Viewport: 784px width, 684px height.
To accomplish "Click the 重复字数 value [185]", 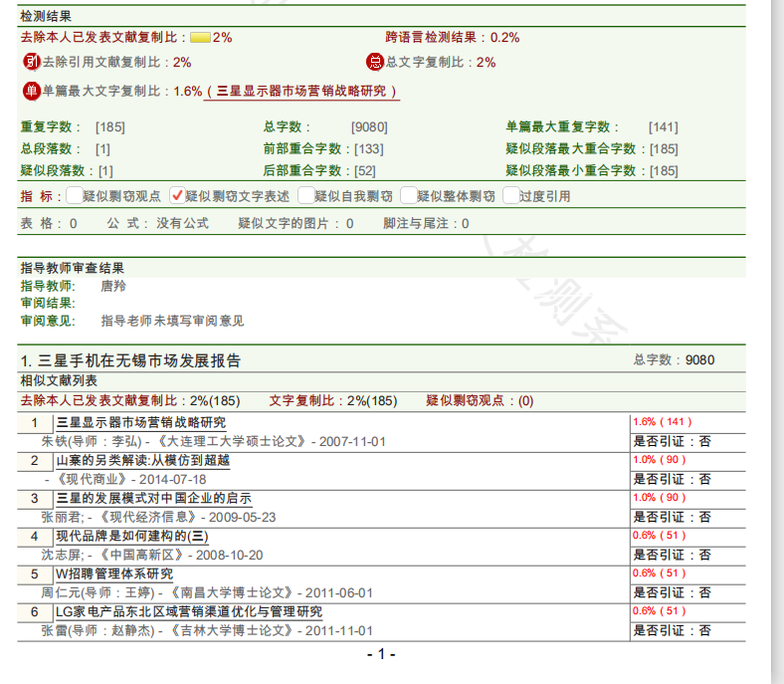I will click(110, 127).
